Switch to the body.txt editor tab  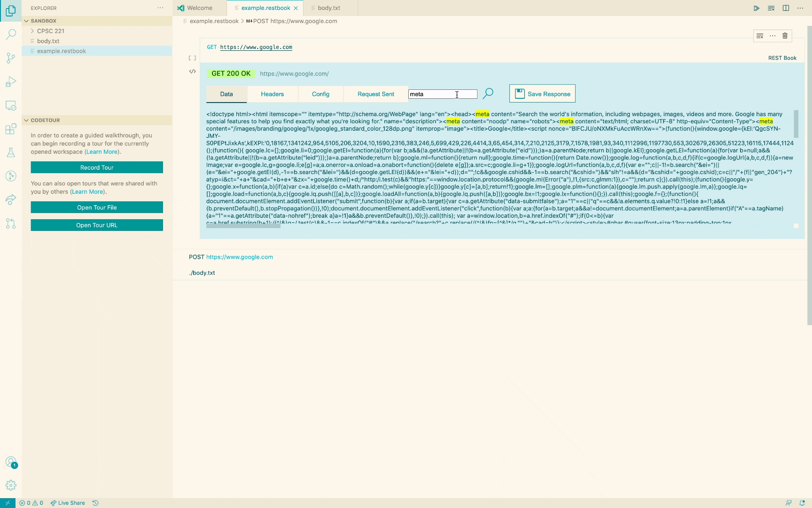tap(329, 8)
